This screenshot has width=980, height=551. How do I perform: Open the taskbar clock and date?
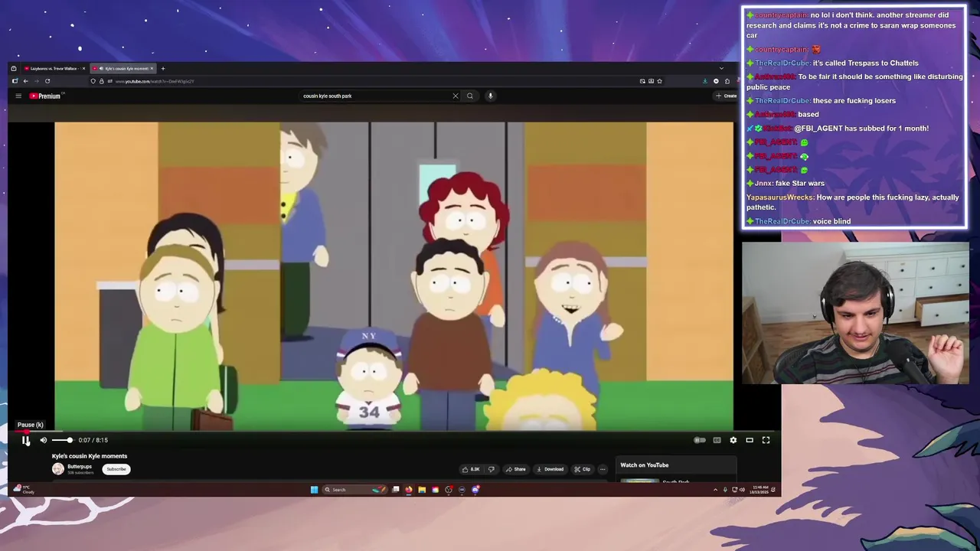[760, 490]
